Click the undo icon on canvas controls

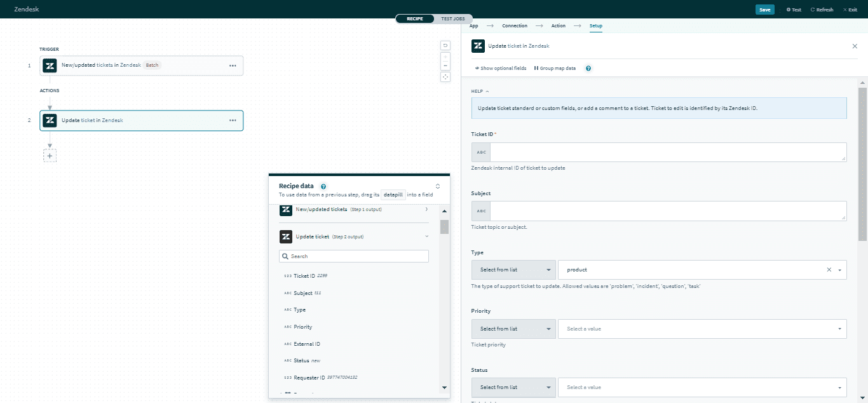pos(445,45)
